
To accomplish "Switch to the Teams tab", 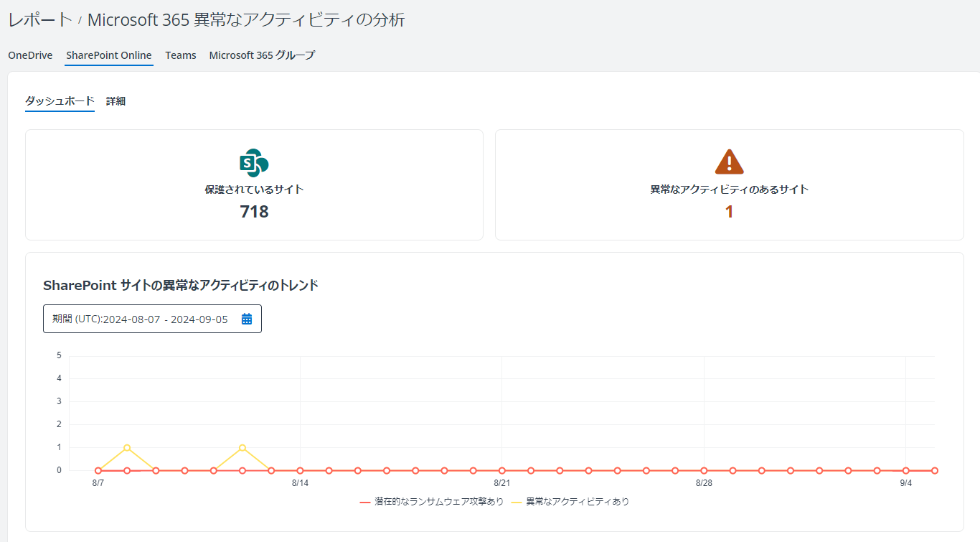I will coord(181,55).
